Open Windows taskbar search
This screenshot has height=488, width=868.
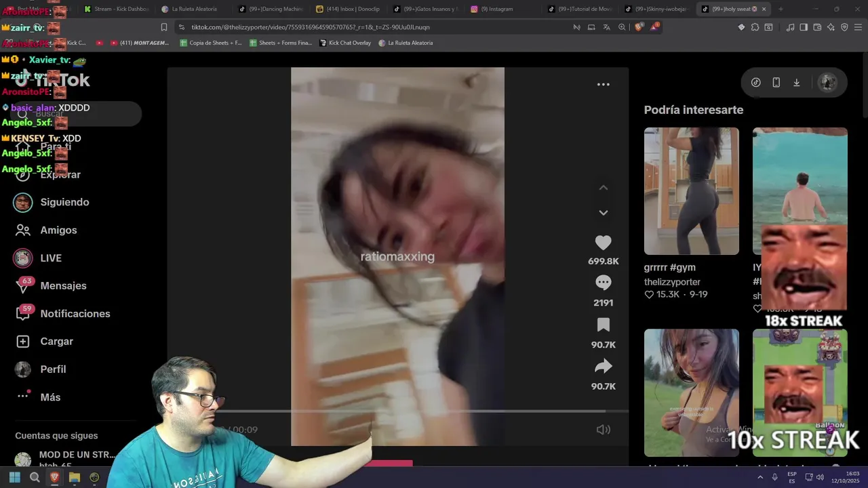tap(35, 477)
